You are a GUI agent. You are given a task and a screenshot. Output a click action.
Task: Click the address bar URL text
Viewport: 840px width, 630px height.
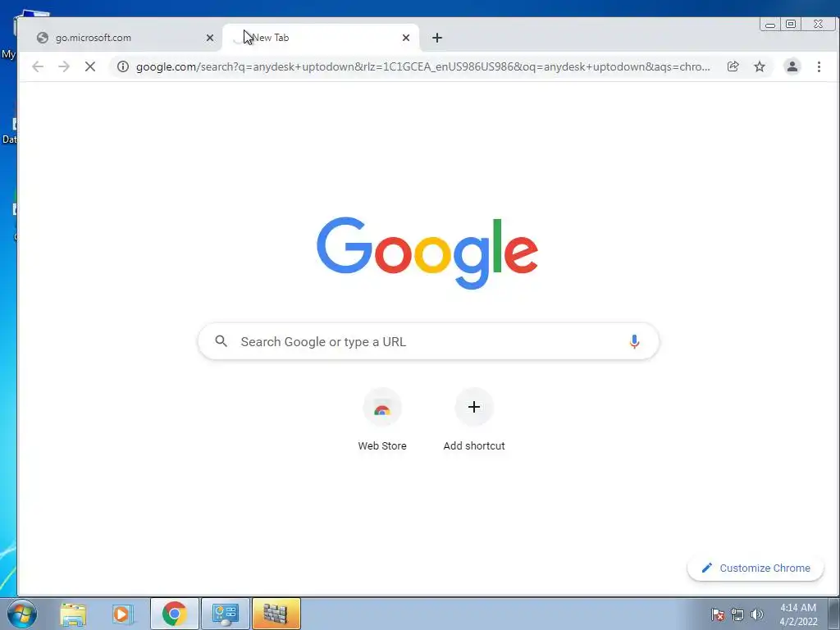(422, 67)
